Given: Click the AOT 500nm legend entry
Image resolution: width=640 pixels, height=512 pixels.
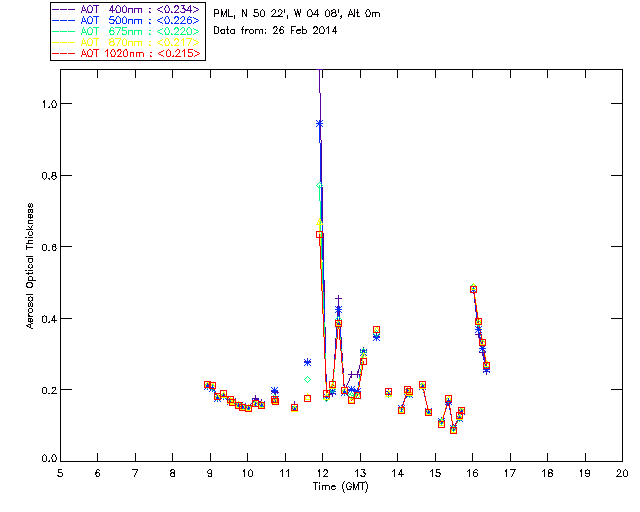Looking at the screenshot, I should (x=126, y=20).
